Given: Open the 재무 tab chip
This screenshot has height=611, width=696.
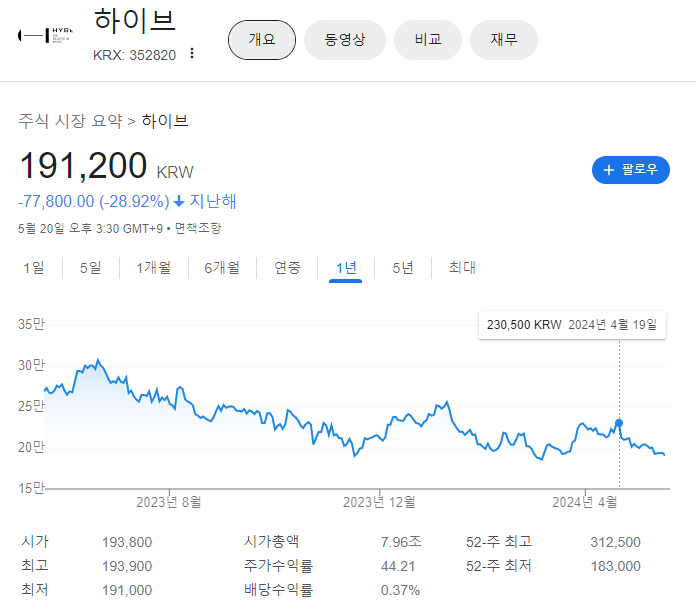Looking at the screenshot, I should [x=504, y=40].
